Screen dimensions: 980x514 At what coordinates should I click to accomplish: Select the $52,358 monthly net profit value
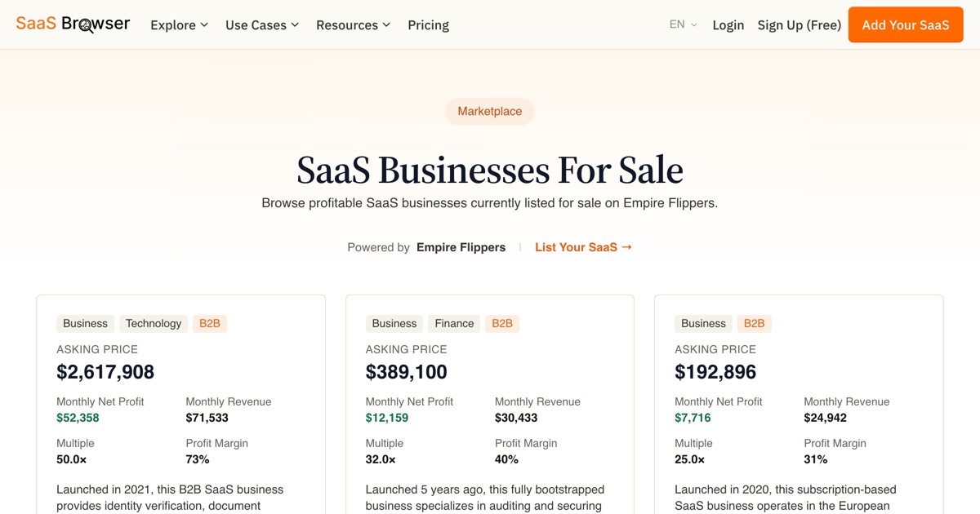[x=78, y=418]
